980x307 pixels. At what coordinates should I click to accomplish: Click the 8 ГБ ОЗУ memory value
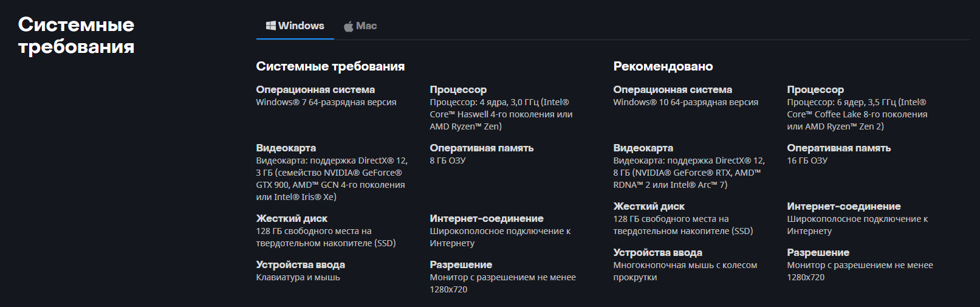click(x=448, y=160)
